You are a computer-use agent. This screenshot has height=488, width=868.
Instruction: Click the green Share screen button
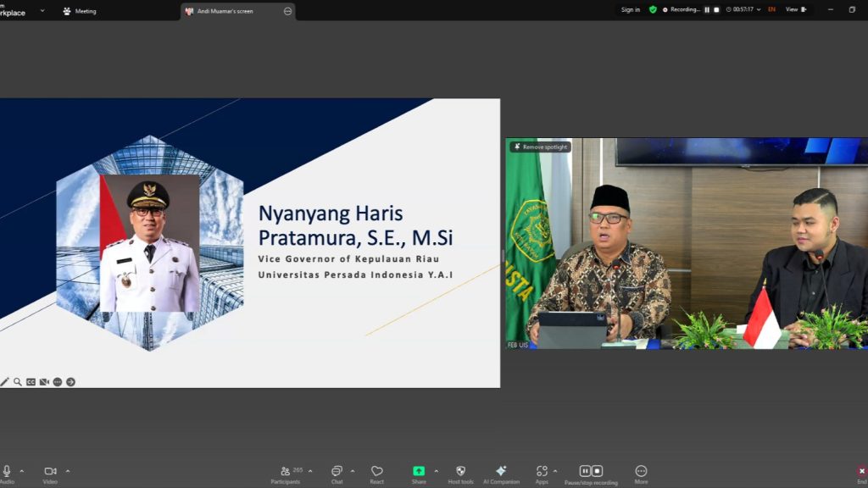419,471
